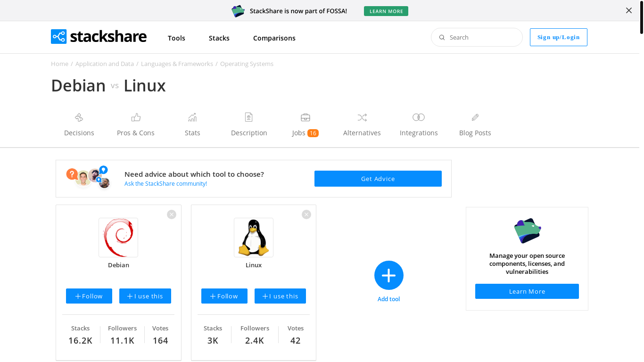This screenshot has width=644, height=362.
Task: Open the Tools menu
Action: (x=176, y=38)
